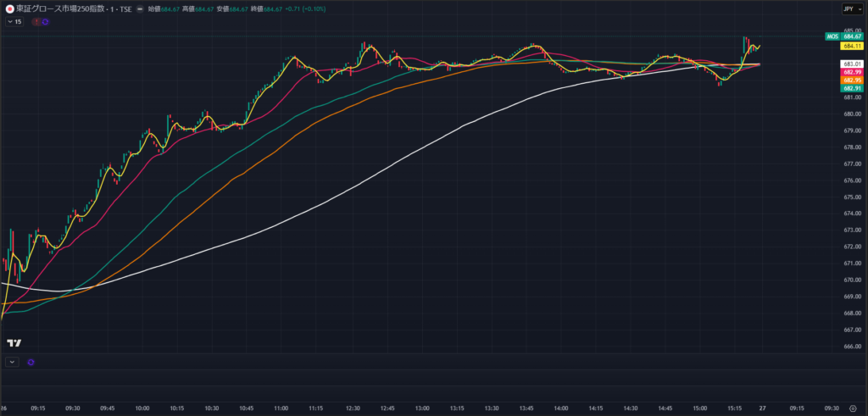Click the grey round market status icon beside TSE
This screenshot has height=416, width=868.
click(139, 8)
